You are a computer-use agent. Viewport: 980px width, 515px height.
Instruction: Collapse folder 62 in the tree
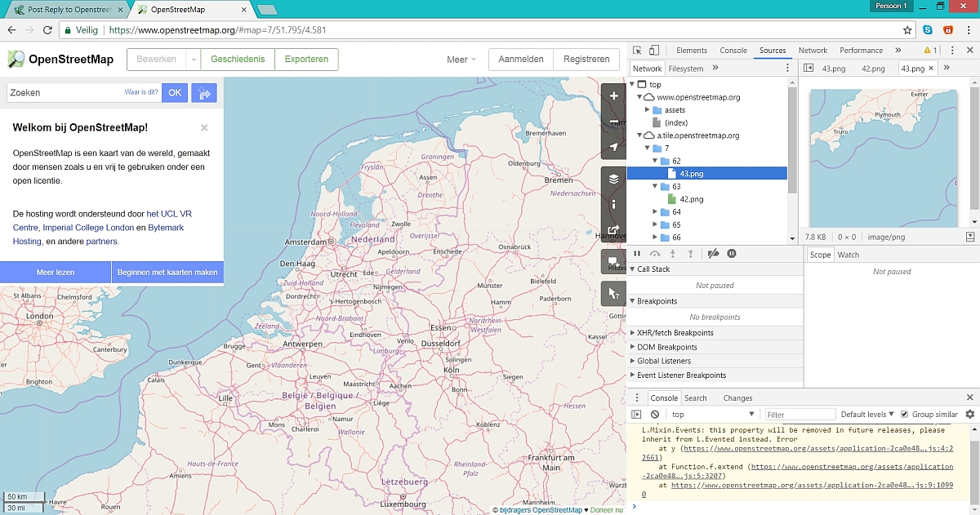tap(655, 161)
